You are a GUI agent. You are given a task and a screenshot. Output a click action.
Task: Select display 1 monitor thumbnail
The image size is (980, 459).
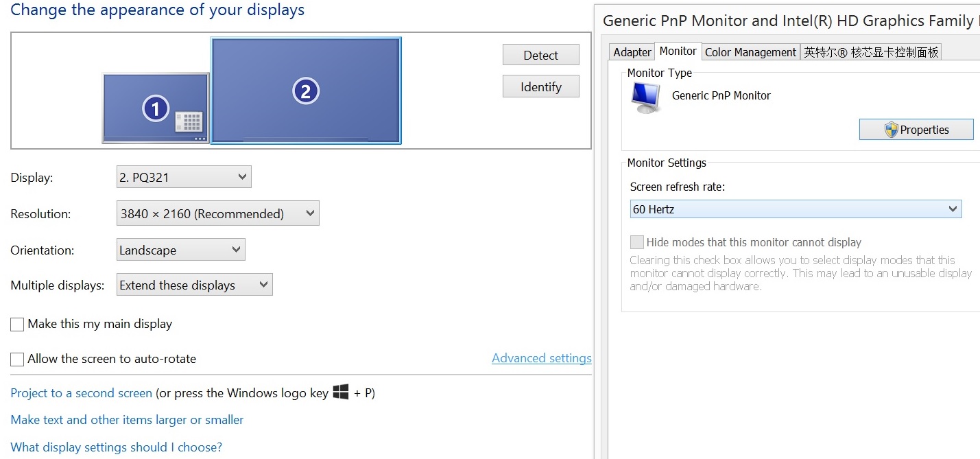point(156,108)
